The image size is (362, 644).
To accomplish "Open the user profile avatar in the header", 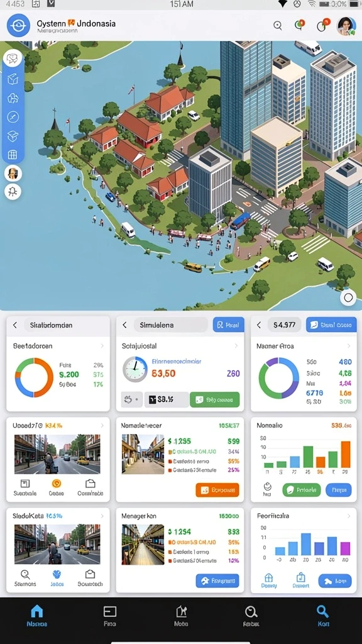I will pos(346,25).
